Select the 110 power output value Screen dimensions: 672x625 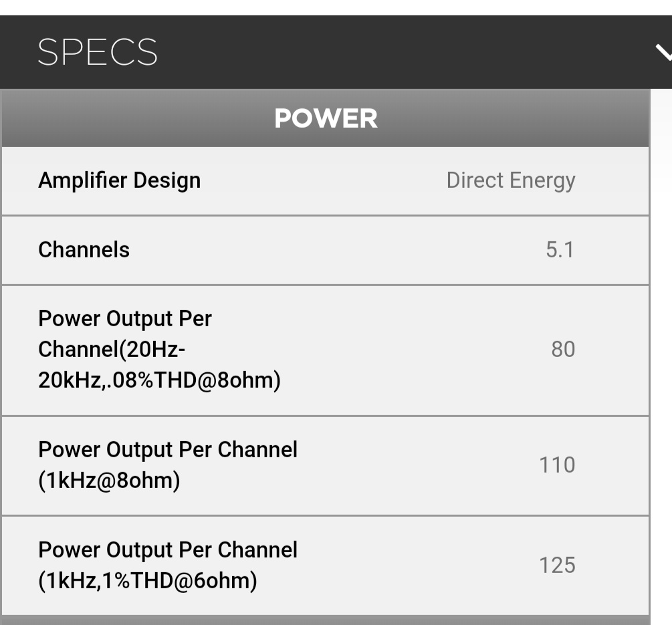pyautogui.click(x=557, y=465)
